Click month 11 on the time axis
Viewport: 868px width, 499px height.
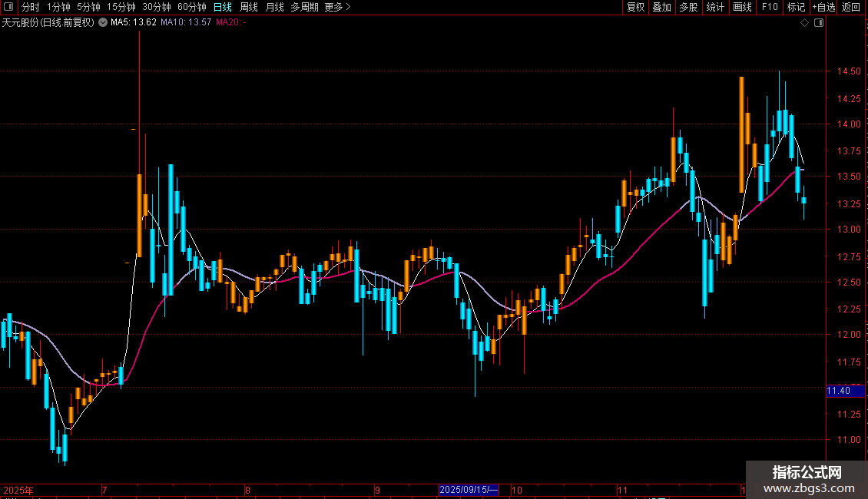pyautogui.click(x=623, y=490)
